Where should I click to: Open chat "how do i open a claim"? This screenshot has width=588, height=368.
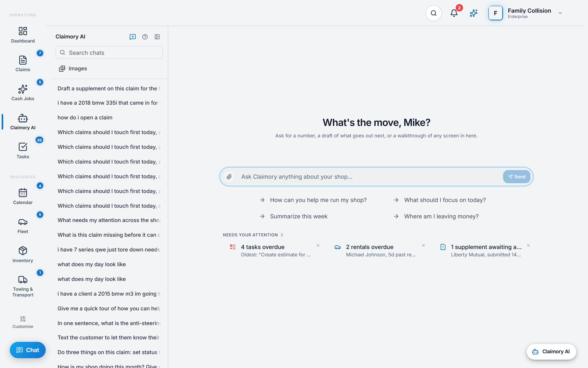pos(109,118)
